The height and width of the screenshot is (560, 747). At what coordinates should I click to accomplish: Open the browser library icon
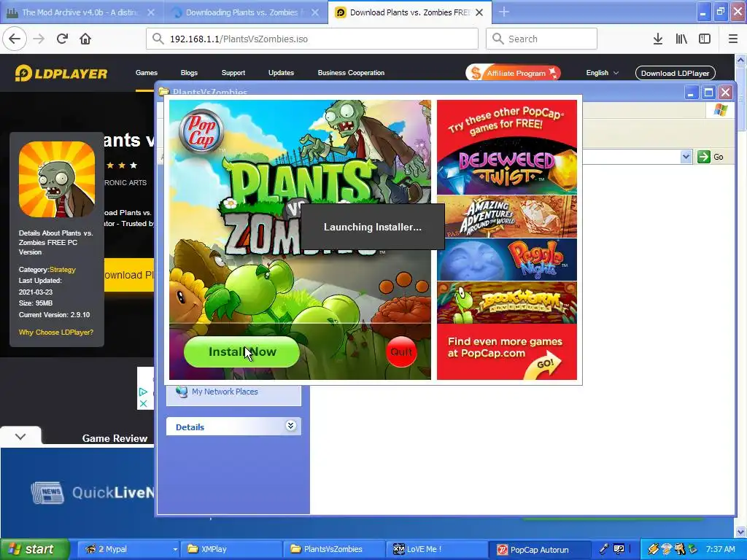pyautogui.click(x=681, y=39)
